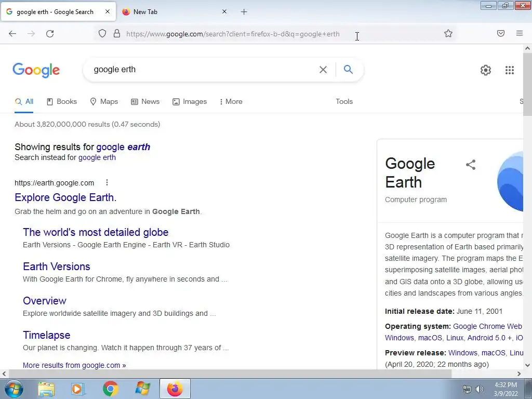This screenshot has height=399, width=532.
Task: Click the forward navigation arrow
Action: [x=31, y=34]
